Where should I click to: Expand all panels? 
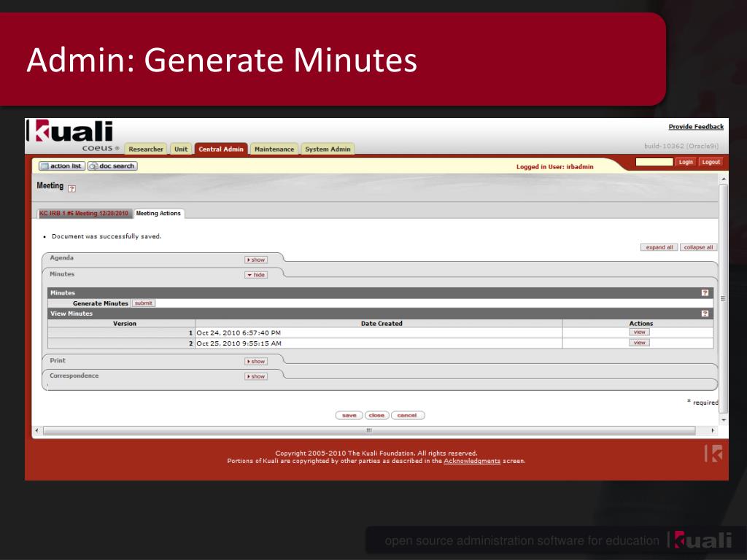pyautogui.click(x=659, y=247)
